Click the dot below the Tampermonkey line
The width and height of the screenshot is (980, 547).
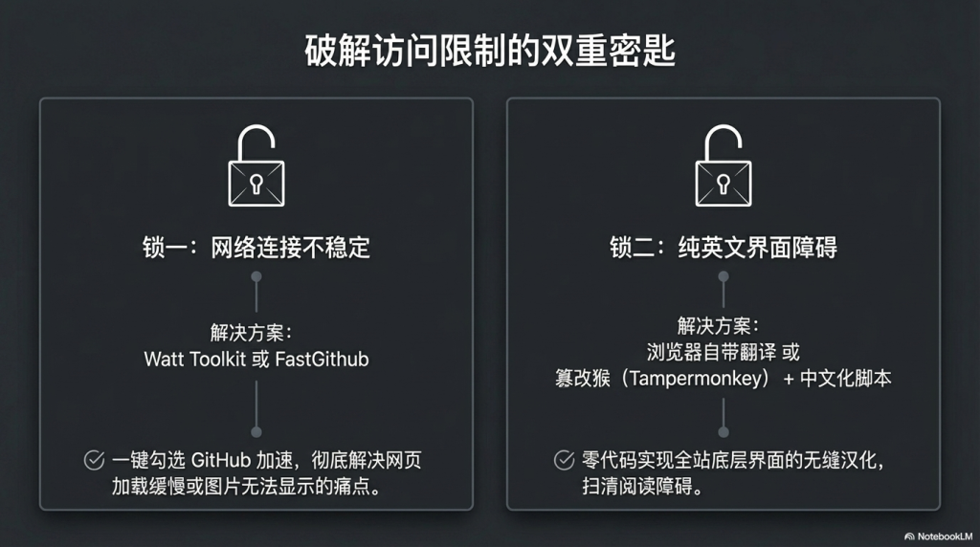tap(724, 431)
